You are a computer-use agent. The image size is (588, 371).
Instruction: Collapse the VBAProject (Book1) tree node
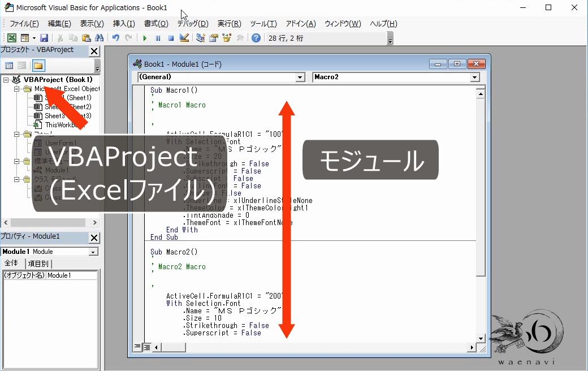coord(6,80)
